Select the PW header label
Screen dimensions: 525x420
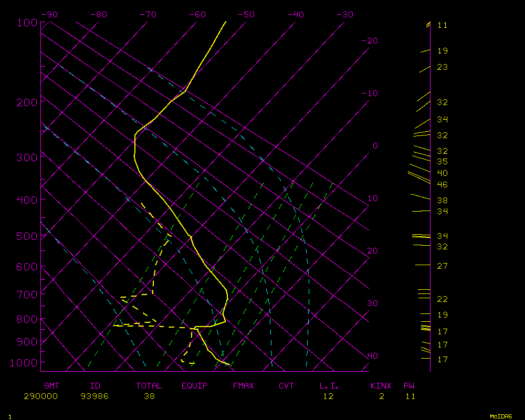[x=409, y=386]
